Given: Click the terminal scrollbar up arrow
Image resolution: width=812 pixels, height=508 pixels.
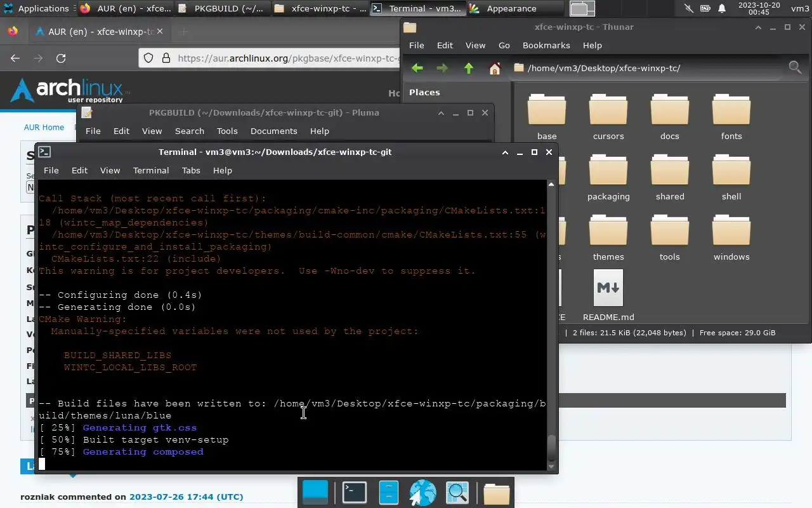Looking at the screenshot, I should click(x=551, y=184).
